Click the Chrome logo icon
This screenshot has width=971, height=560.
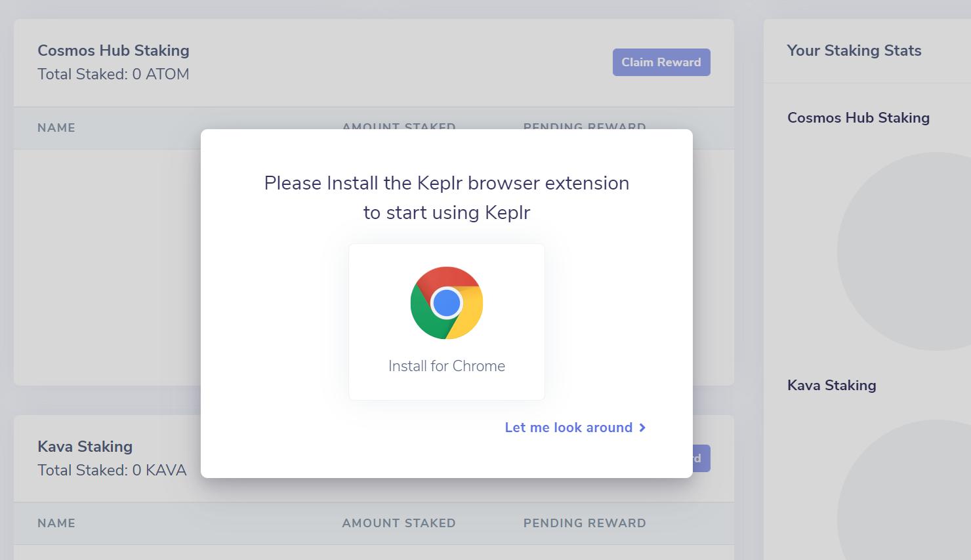447,303
